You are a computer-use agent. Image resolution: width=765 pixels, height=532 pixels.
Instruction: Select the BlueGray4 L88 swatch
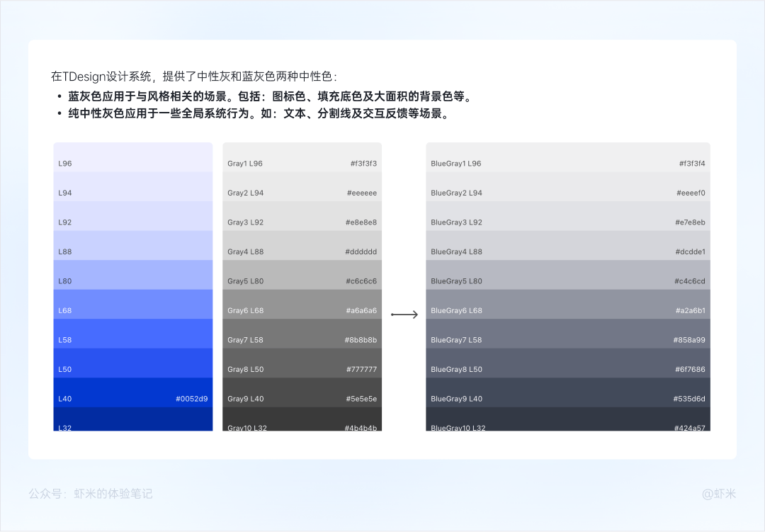568,246
